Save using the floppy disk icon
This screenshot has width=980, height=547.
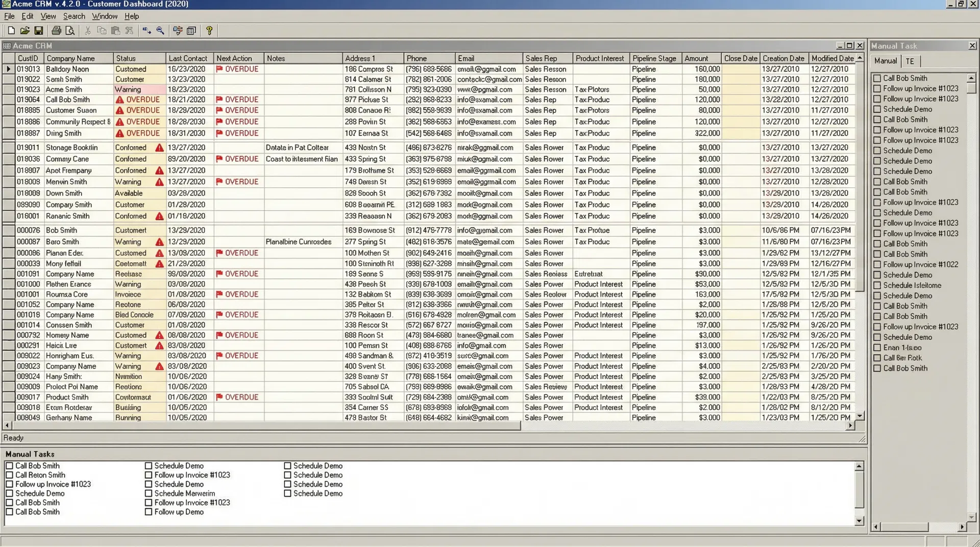click(38, 31)
